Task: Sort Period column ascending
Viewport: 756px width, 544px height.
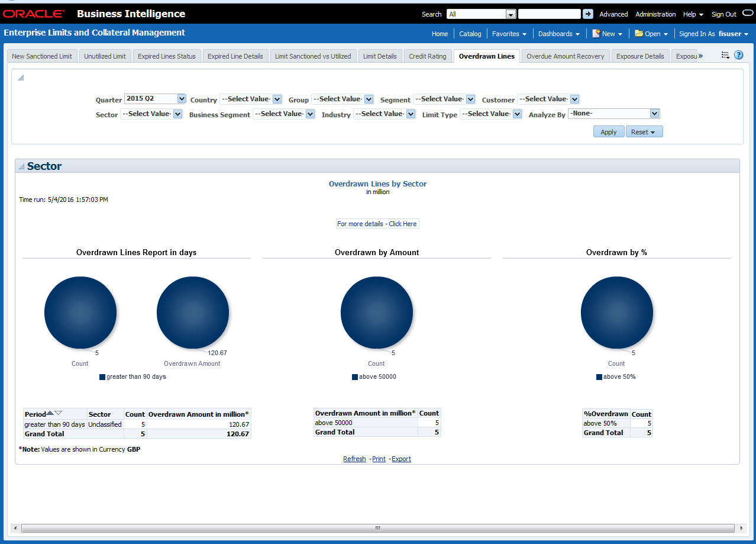Action: point(50,413)
